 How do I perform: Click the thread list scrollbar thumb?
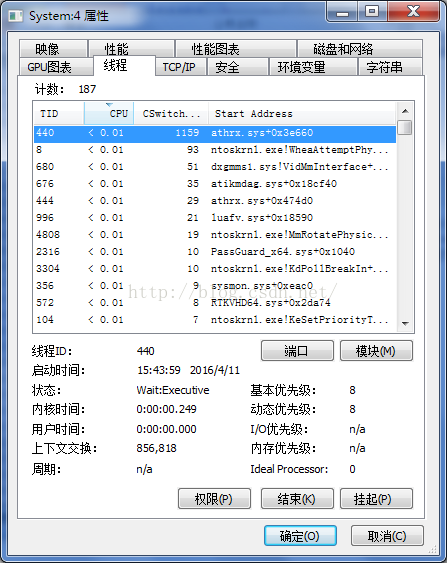[x=405, y=127]
